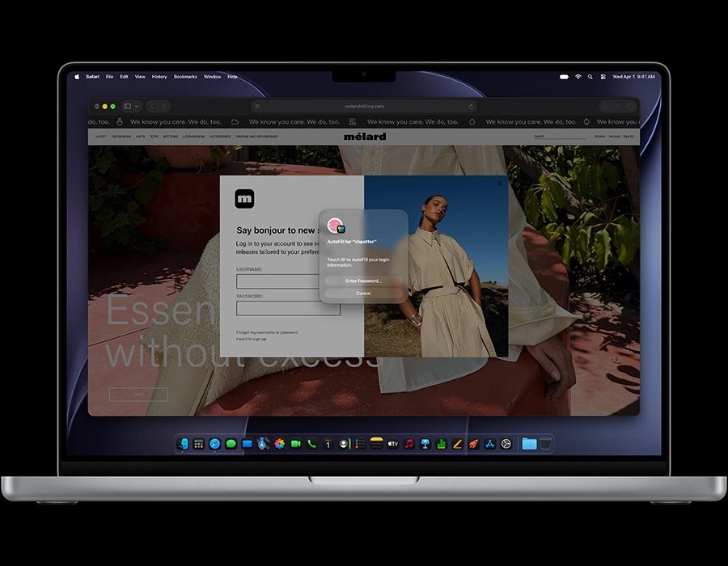
Task: Show Safari tab overview button
Action: tap(630, 106)
